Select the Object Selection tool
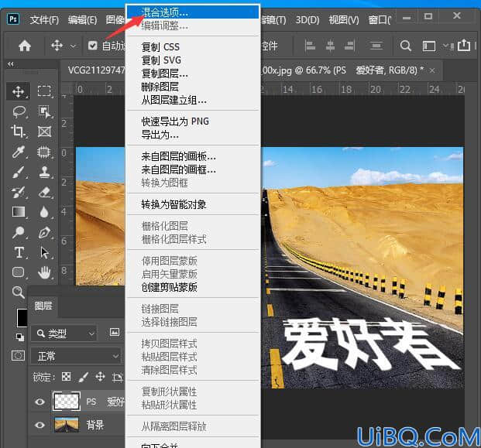Screen dimensions: 481x448 44,111
